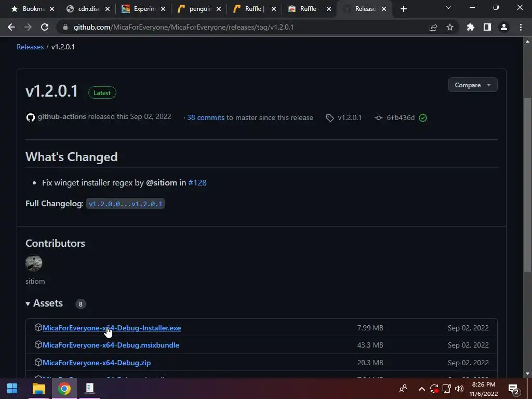The width and height of the screenshot is (532, 399).
Task: Click the forward navigation arrow
Action: (x=28, y=27)
